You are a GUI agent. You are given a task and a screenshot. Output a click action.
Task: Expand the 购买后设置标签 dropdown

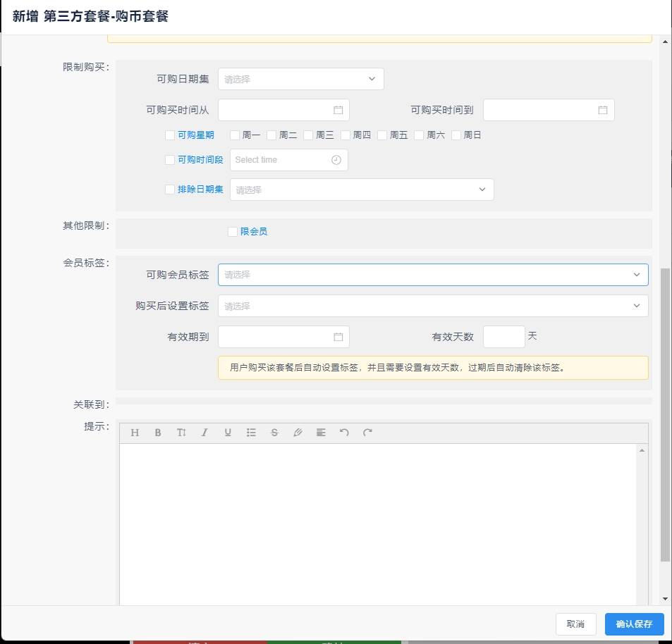[433, 306]
